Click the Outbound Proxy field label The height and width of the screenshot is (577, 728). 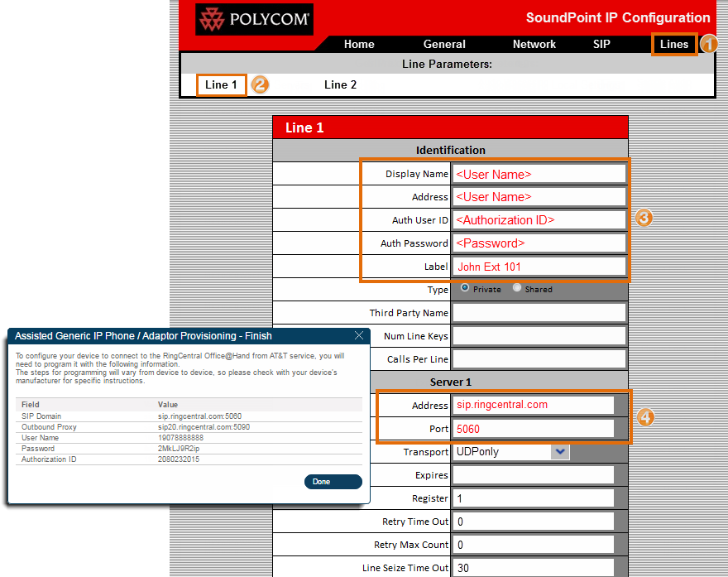[x=49, y=427]
